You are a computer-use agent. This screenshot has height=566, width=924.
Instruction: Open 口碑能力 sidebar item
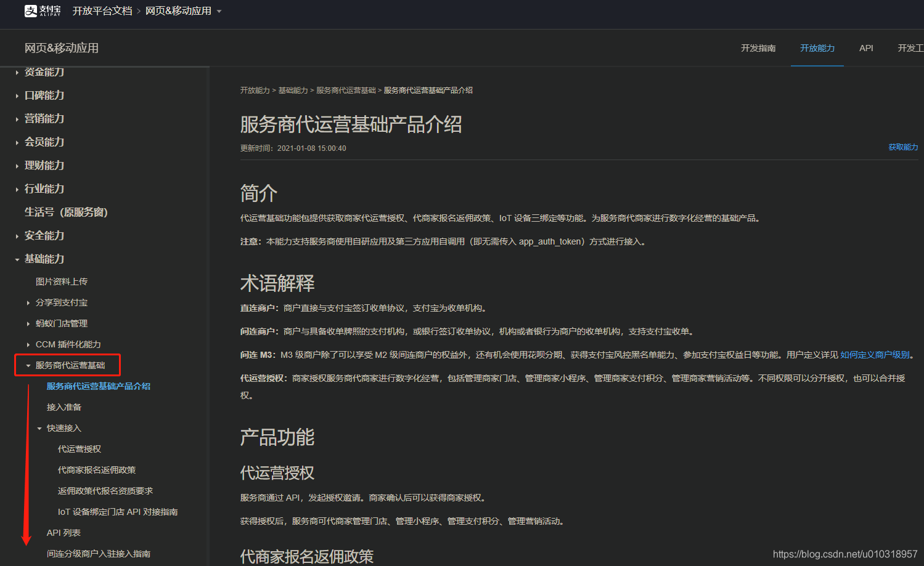(44, 95)
